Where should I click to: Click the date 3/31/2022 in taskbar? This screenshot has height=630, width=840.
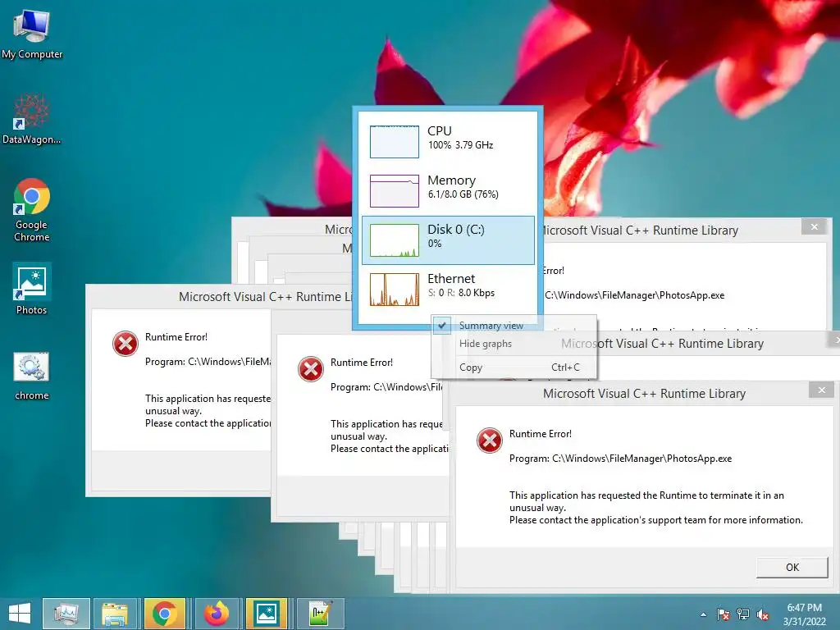[804, 622]
